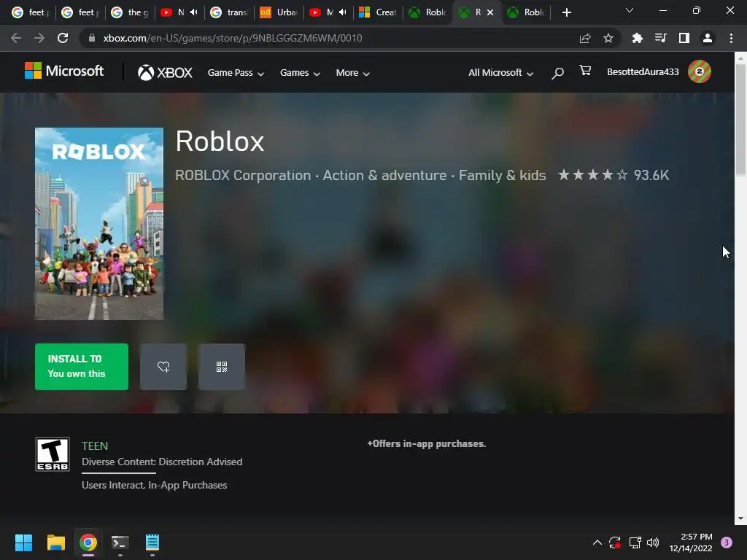Screen dimensions: 747x560
Task: Click the page vertical scrollbar thumb
Action: [740, 119]
